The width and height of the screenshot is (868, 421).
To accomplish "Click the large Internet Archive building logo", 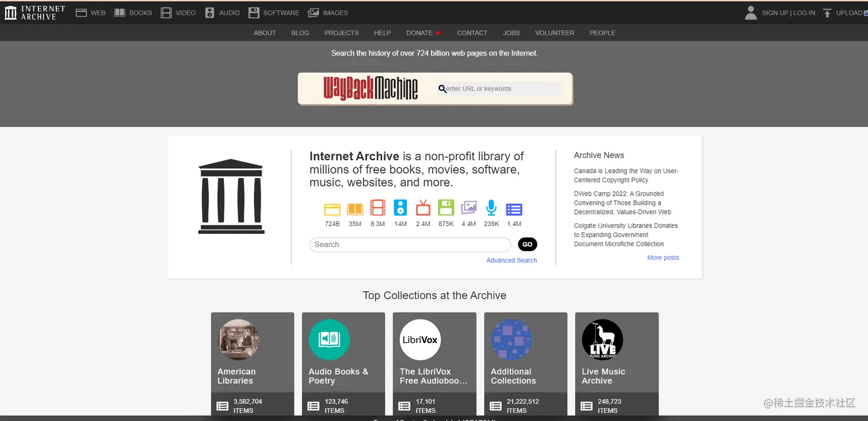I will point(231,196).
